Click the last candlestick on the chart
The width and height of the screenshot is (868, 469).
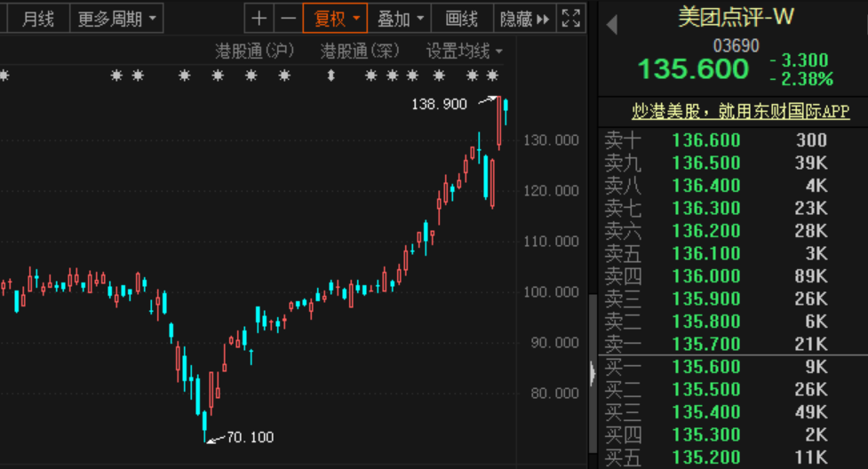(506, 111)
